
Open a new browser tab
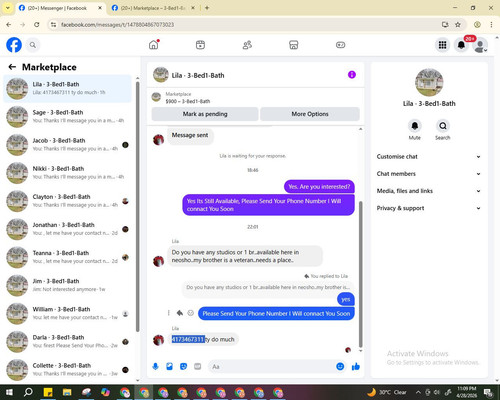(x=207, y=8)
